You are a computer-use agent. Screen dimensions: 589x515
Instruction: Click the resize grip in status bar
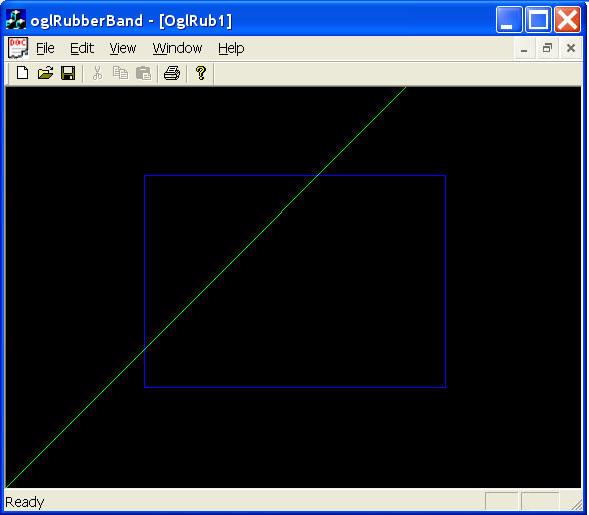coord(575,504)
